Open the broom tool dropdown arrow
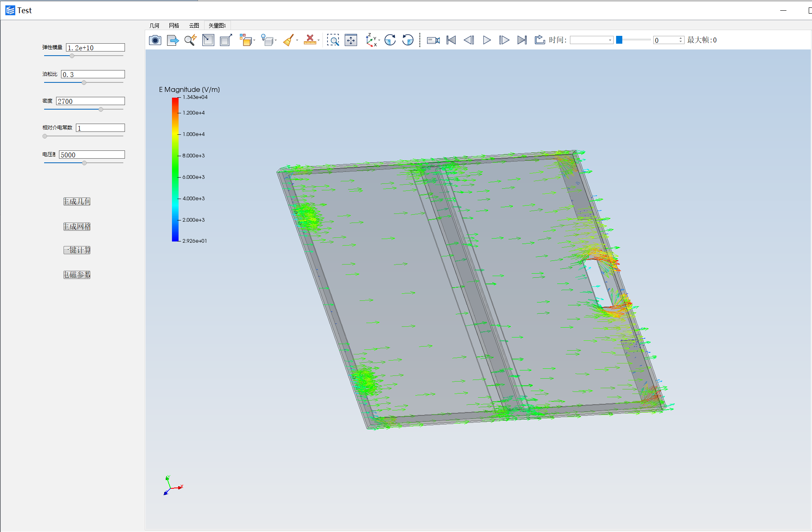The height and width of the screenshot is (532, 812). click(x=297, y=40)
